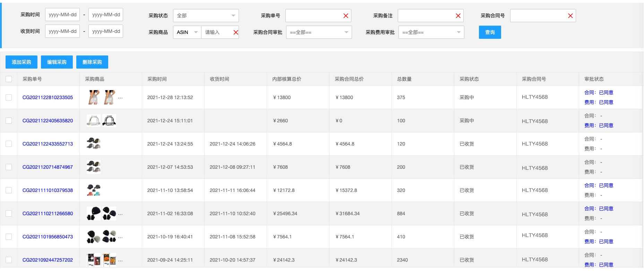The image size is (644, 271).
Task: Click the 采购状态 column header
Action: coord(469,79)
